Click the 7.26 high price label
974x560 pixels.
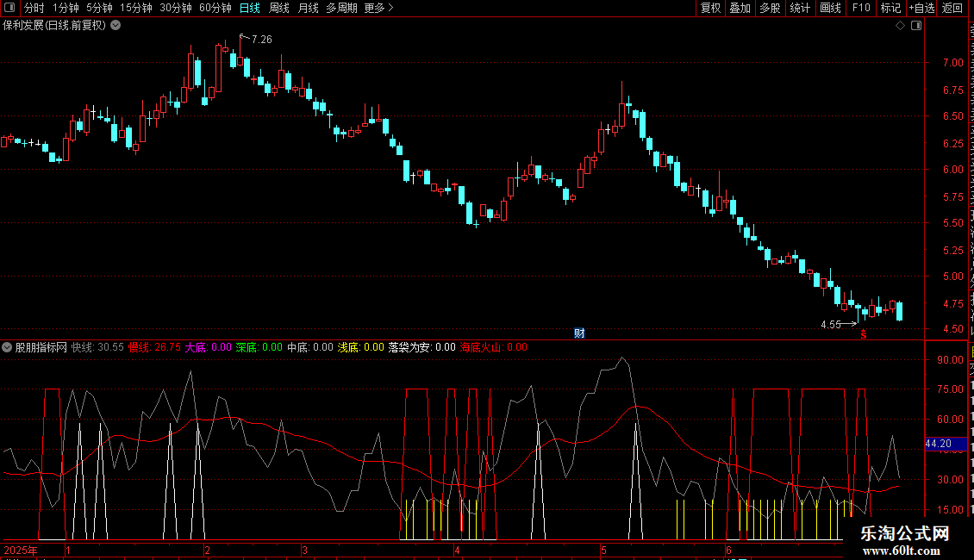coord(261,39)
